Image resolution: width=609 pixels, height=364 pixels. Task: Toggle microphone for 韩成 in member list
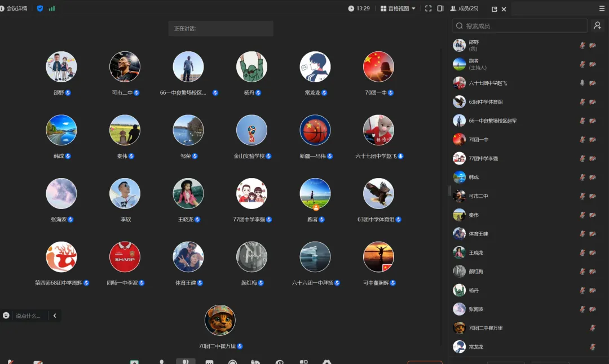pyautogui.click(x=582, y=177)
